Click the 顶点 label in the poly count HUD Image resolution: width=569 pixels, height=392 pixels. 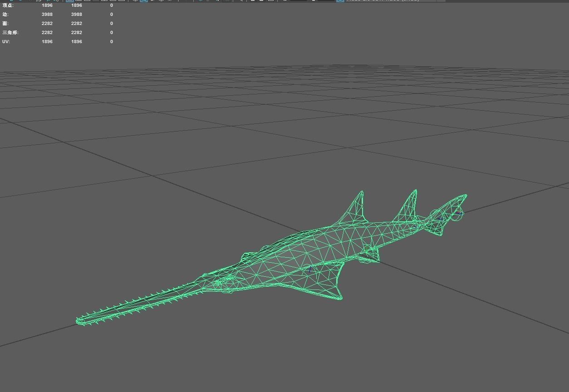(x=8, y=5)
